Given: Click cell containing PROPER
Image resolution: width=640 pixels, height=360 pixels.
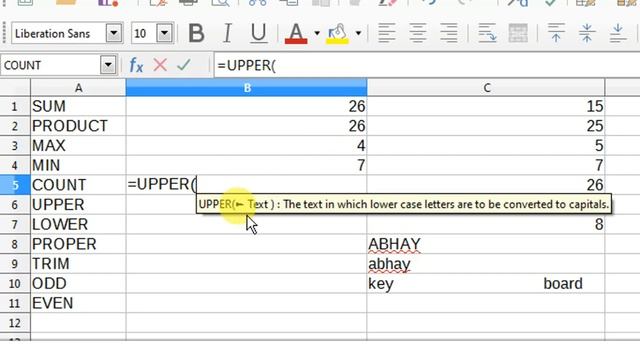Looking at the screenshot, I should click(x=78, y=244).
